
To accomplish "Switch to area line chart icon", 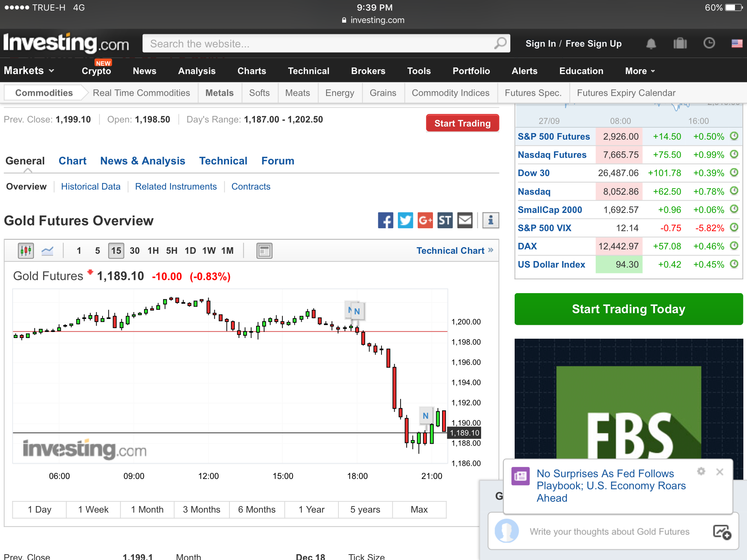I will pos(47,251).
